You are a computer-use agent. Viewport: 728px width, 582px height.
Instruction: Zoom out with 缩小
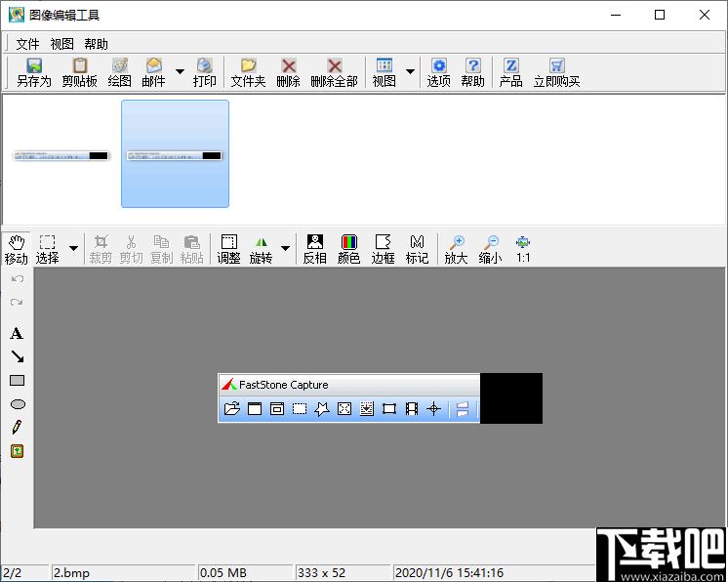pos(490,250)
